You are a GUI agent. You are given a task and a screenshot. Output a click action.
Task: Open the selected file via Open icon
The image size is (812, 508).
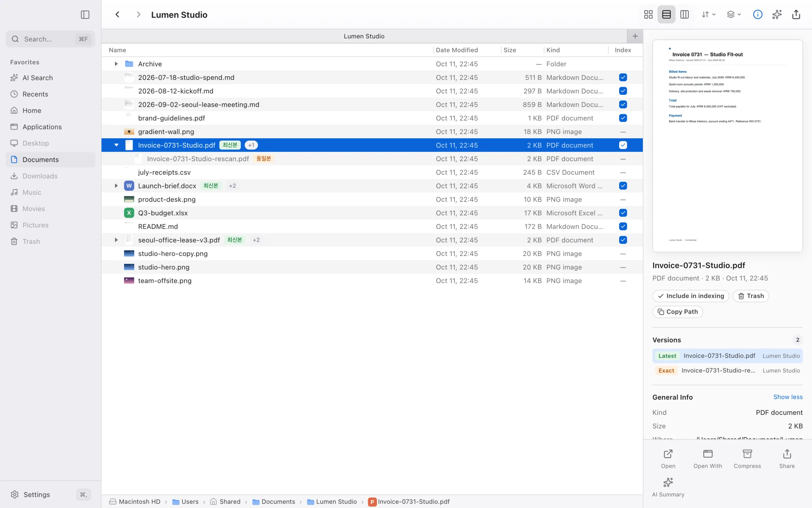(x=668, y=459)
